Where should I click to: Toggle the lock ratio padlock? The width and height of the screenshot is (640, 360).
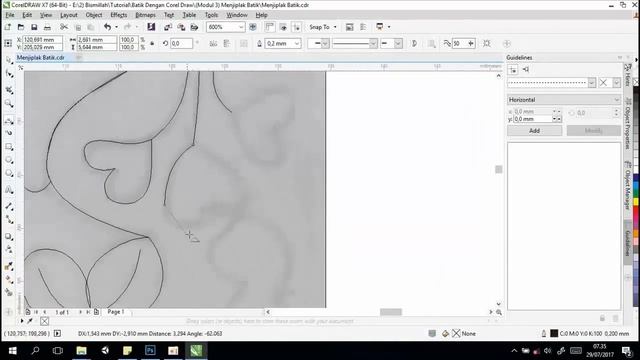(x=152, y=43)
